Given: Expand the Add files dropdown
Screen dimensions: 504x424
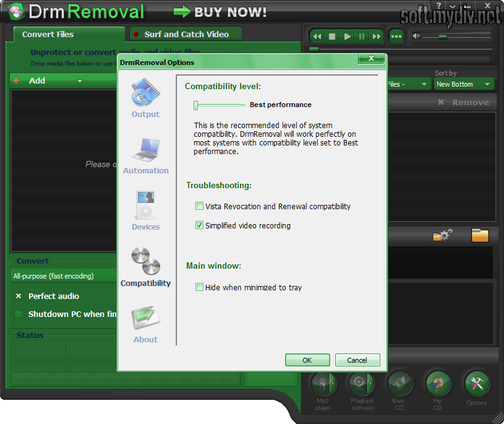Looking at the screenshot, I should click(80, 81).
